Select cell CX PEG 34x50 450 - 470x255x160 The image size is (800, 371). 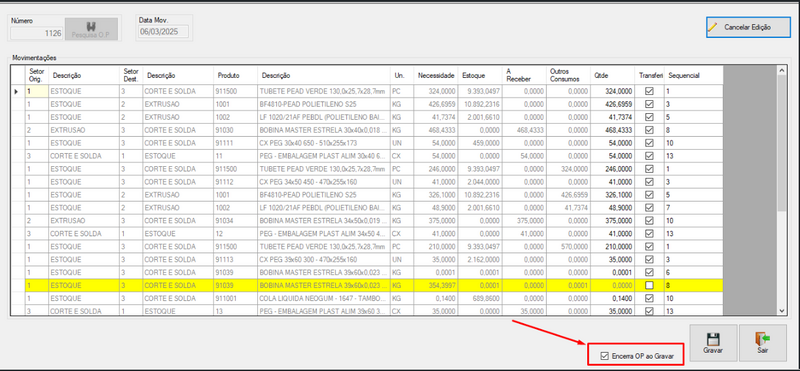click(x=324, y=182)
